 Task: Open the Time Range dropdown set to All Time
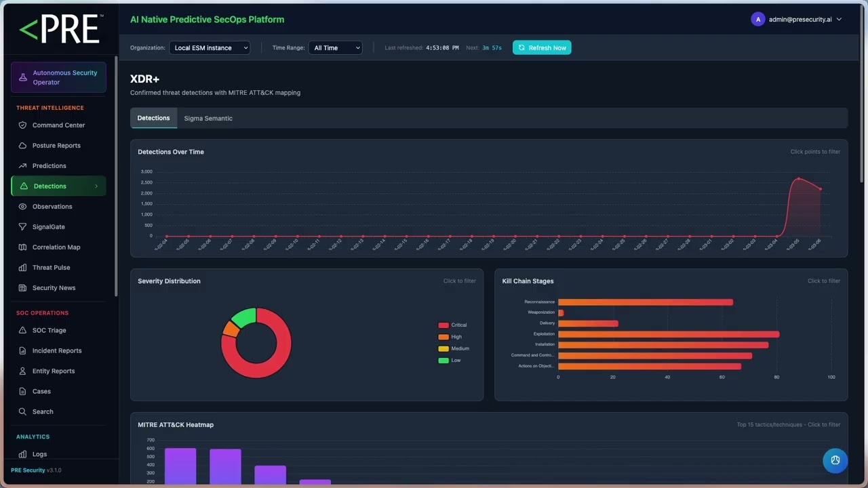(x=335, y=48)
